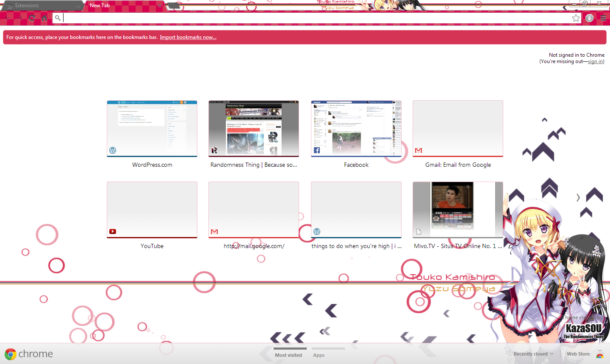Open the AdBlock stop-hand extension icon
The image size is (610, 364).
point(589,18)
